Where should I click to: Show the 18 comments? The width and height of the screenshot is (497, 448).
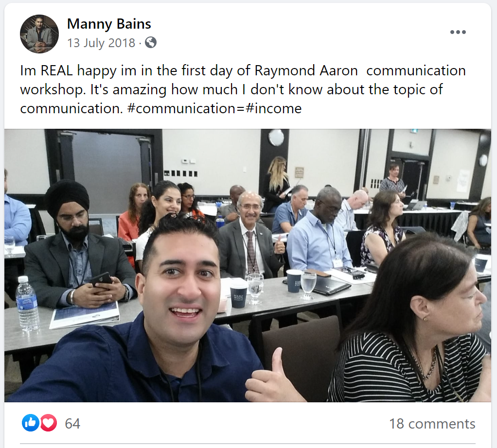(x=432, y=424)
